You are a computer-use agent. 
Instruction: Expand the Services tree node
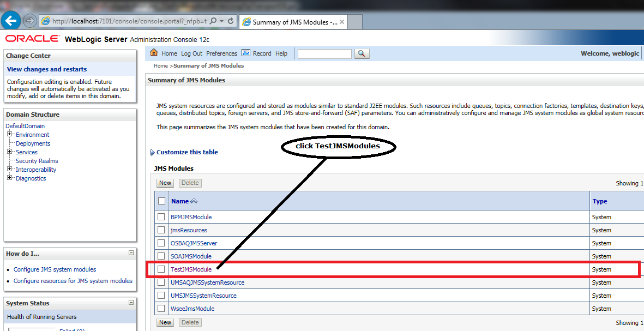tap(10, 152)
